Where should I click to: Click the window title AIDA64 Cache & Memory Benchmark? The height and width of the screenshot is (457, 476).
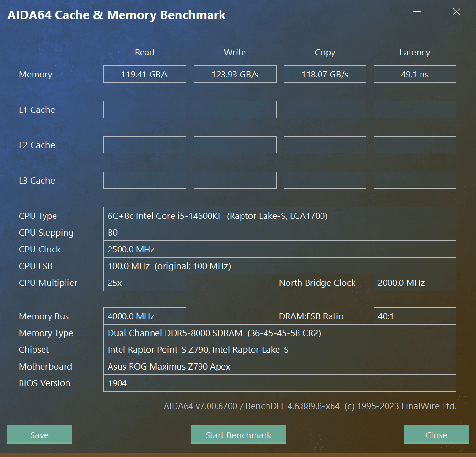pos(117,15)
